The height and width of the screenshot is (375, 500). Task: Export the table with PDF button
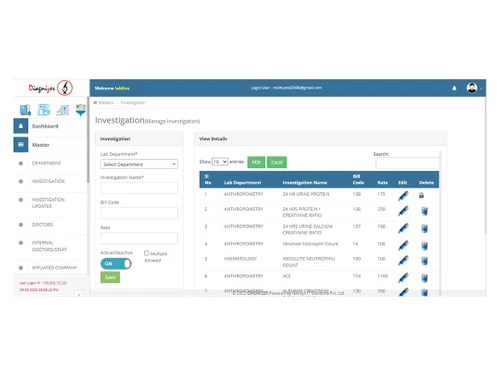coord(256,162)
